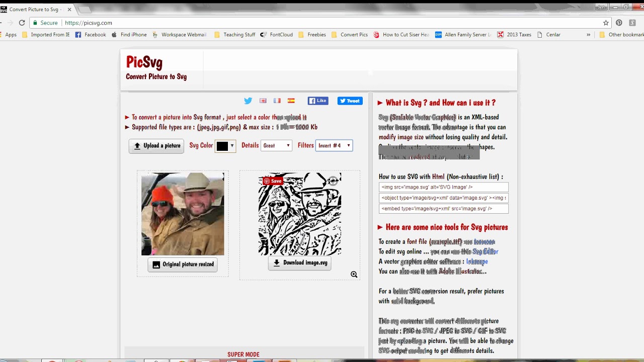The height and width of the screenshot is (362, 644).
Task: Open Apps bookmark shortcut
Action: point(9,35)
